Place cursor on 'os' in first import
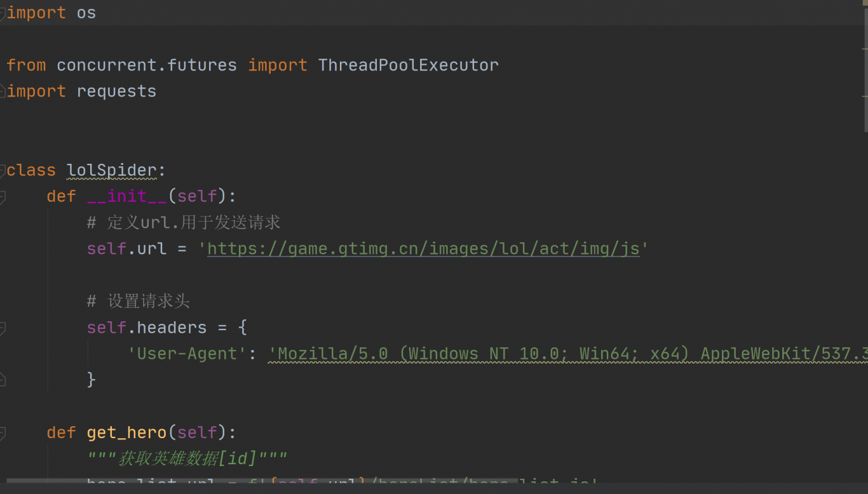The height and width of the screenshot is (494, 868). click(x=86, y=13)
